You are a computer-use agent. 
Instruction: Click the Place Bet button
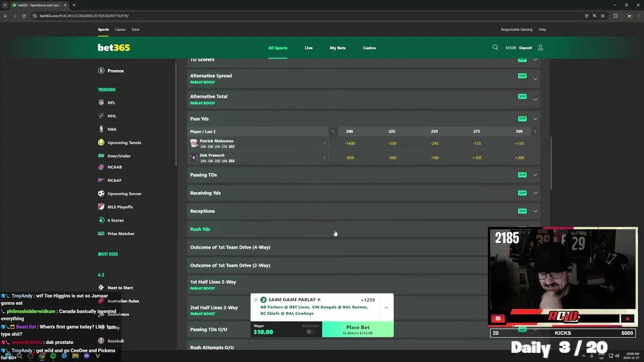click(x=358, y=329)
